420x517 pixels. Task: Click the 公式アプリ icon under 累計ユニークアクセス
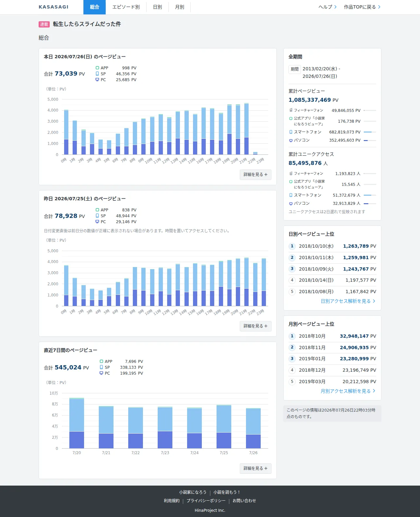click(x=291, y=182)
